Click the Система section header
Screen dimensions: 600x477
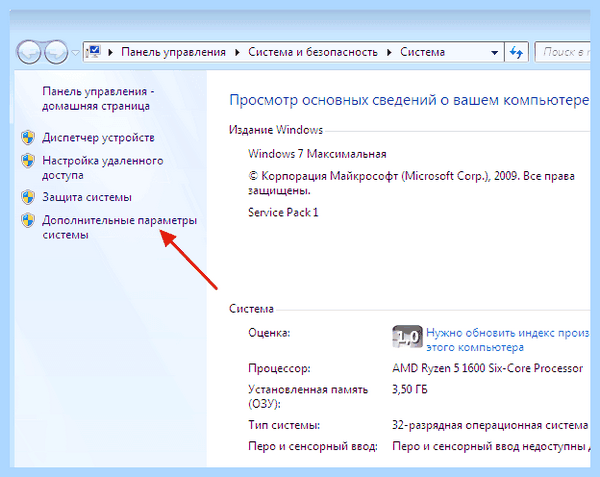(x=251, y=309)
